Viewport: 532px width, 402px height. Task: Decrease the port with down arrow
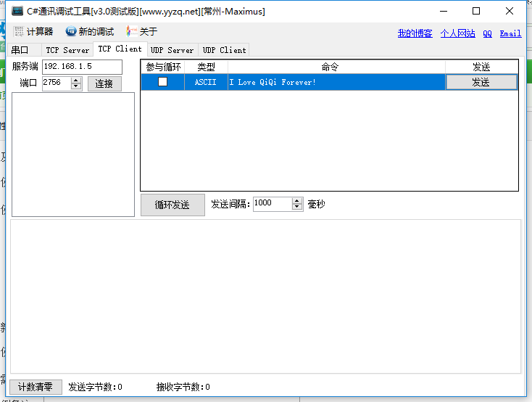tap(76, 86)
